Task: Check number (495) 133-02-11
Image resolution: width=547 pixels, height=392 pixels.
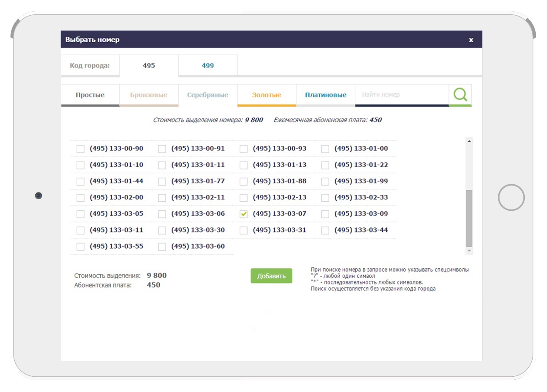Action: click(x=162, y=198)
